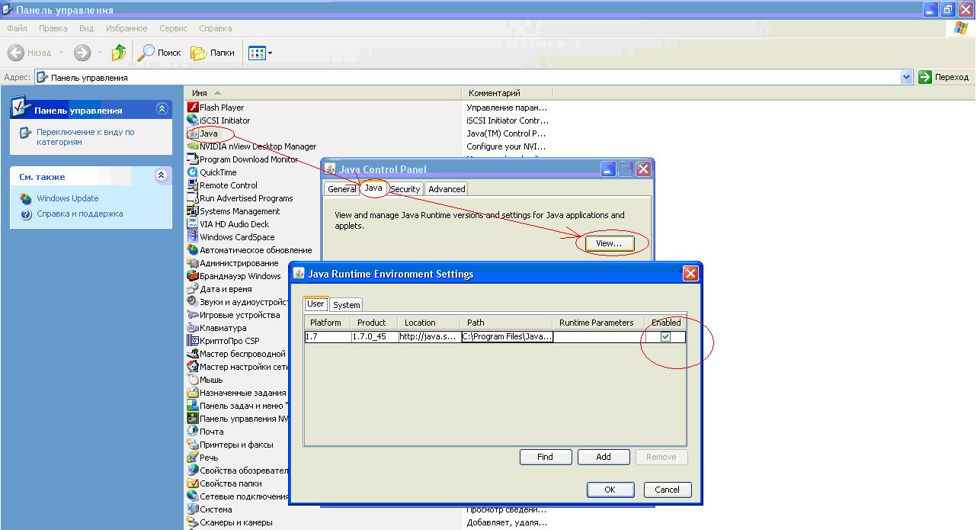Open the Брандмауэр Windows icon
The width and height of the screenshot is (980, 530).
(193, 276)
